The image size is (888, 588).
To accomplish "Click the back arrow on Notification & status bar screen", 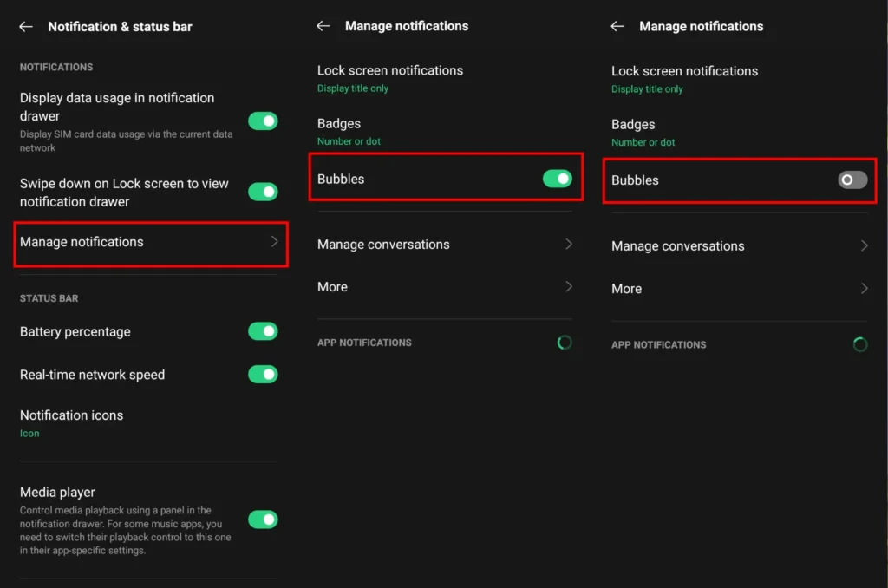I will 25,26.
